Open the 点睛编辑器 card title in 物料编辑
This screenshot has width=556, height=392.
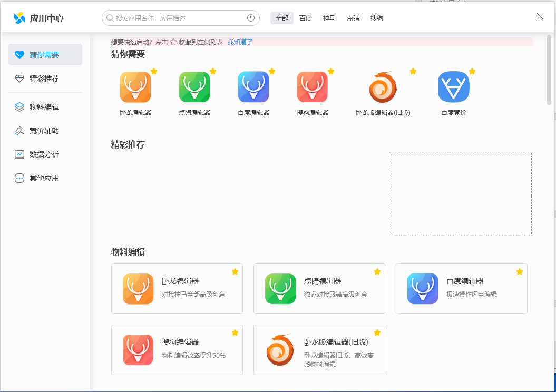tap(323, 281)
